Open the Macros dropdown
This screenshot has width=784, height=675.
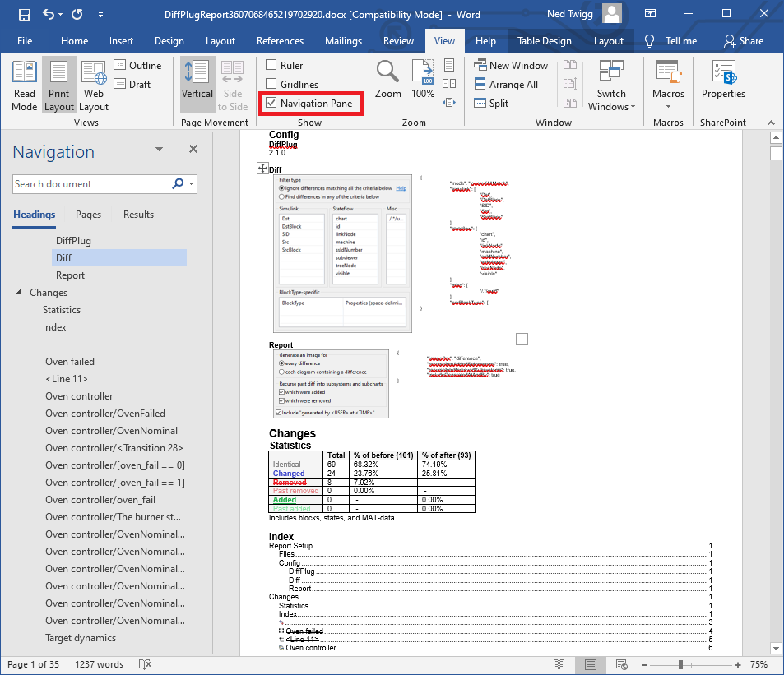coord(668,86)
